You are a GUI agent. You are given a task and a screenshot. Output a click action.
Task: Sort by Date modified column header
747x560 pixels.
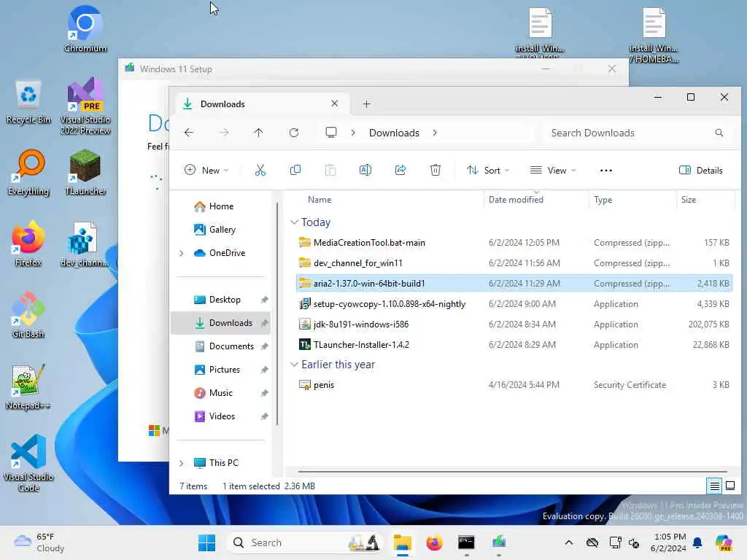pyautogui.click(x=536, y=200)
